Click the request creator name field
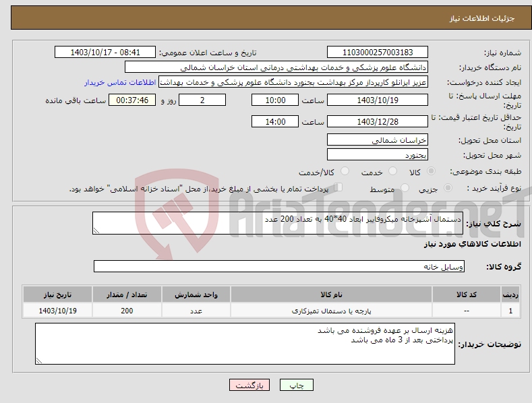 click(293, 82)
